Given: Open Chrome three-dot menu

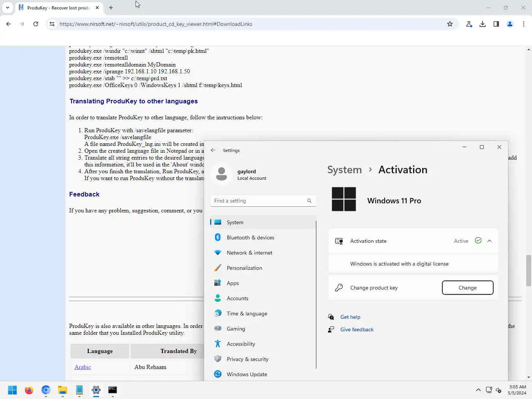Looking at the screenshot, I should point(524,24).
